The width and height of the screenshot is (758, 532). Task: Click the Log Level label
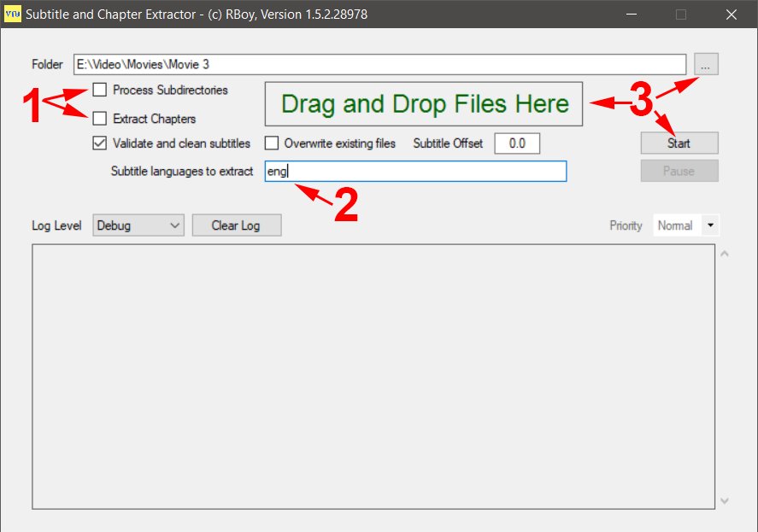coord(56,225)
